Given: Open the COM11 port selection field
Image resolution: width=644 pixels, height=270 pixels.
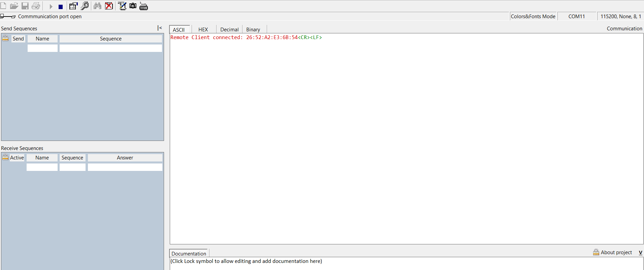Looking at the screenshot, I should [x=577, y=16].
